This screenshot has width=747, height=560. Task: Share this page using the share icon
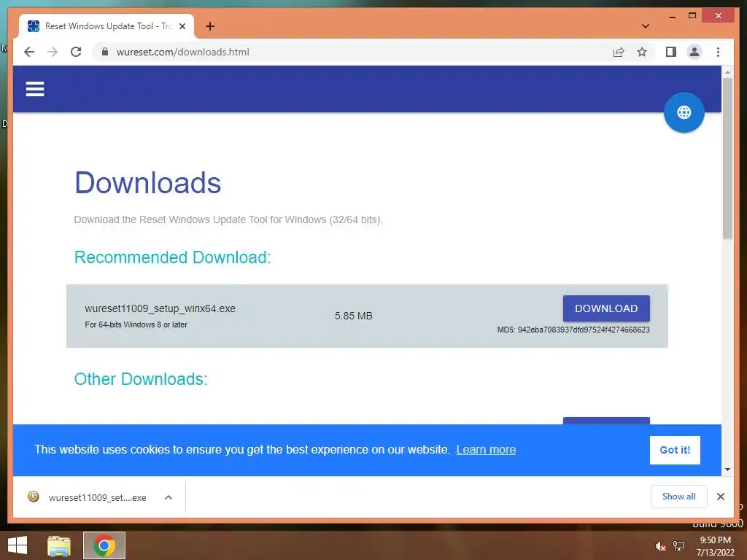[x=619, y=52]
